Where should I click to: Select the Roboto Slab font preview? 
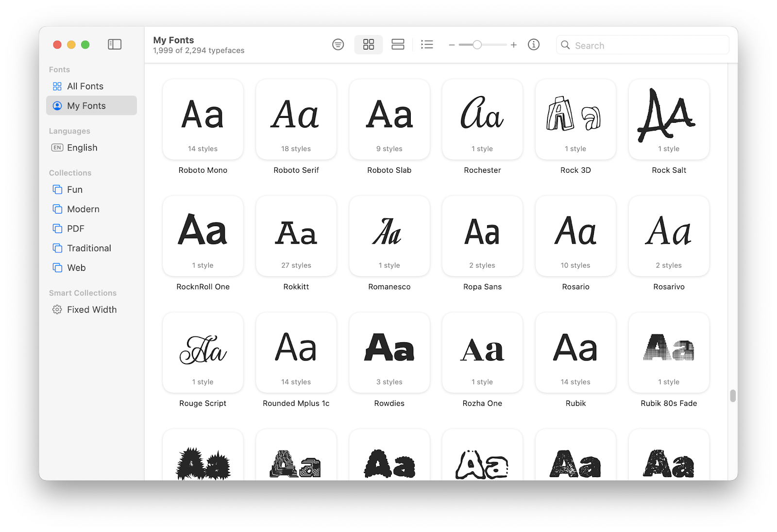click(389, 119)
